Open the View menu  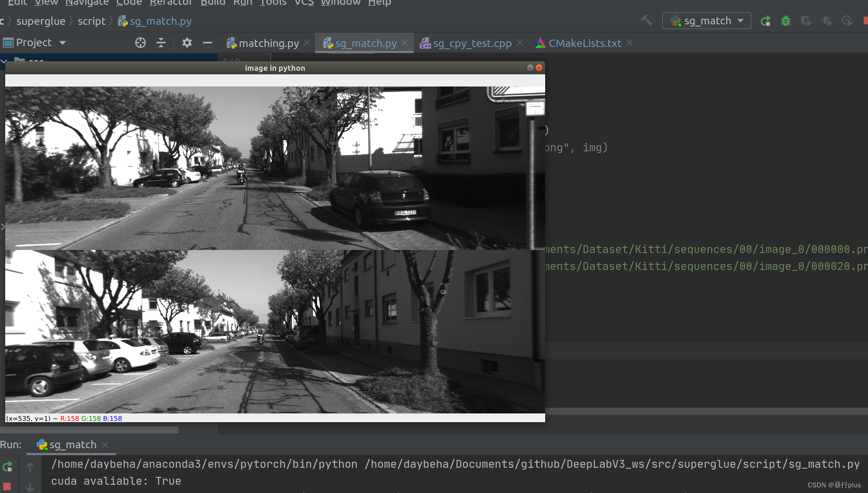[46, 3]
